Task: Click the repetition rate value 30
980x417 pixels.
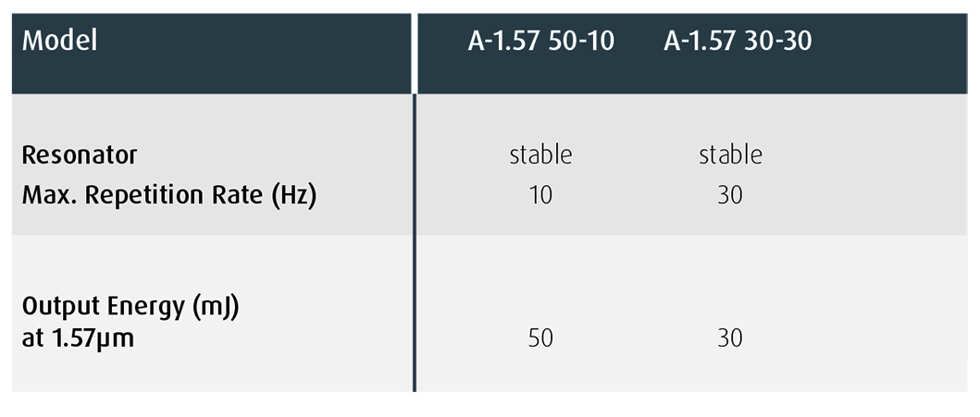Action: (x=730, y=196)
